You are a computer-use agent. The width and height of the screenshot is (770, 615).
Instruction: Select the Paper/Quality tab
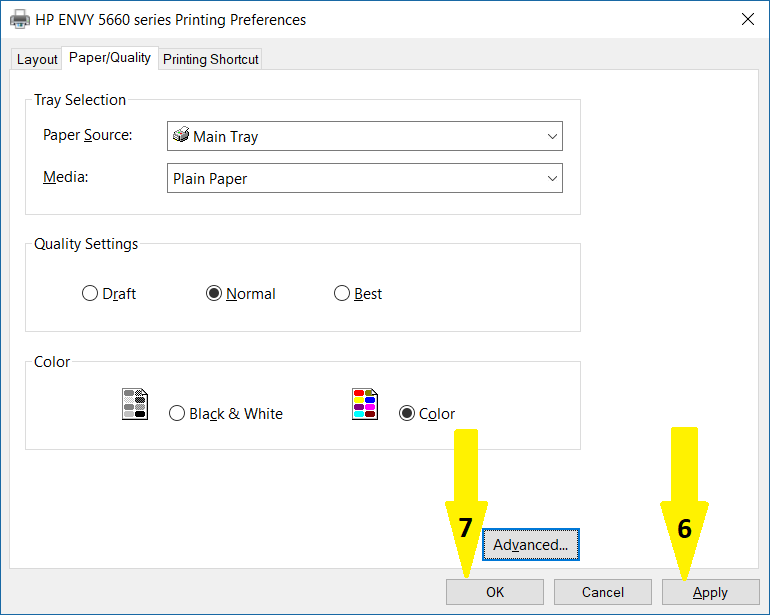pos(110,58)
